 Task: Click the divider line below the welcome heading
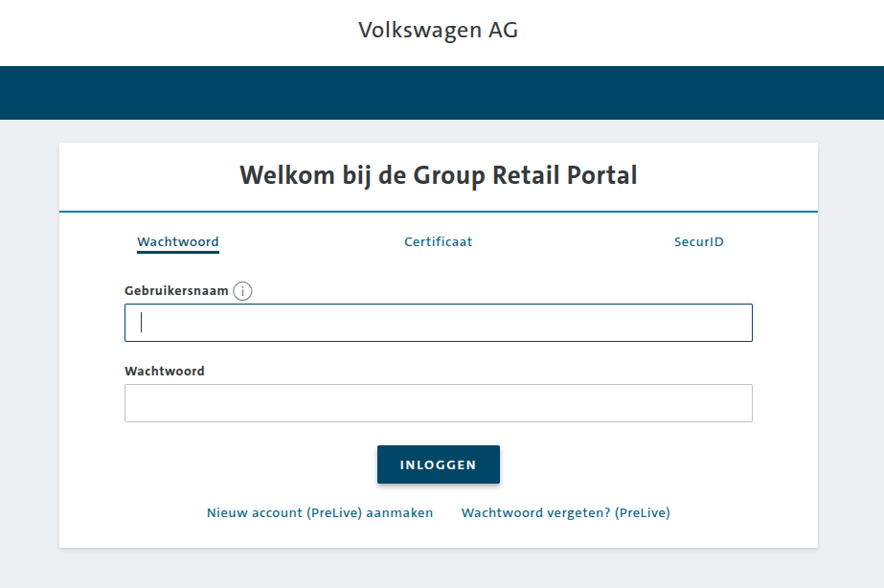[438, 211]
